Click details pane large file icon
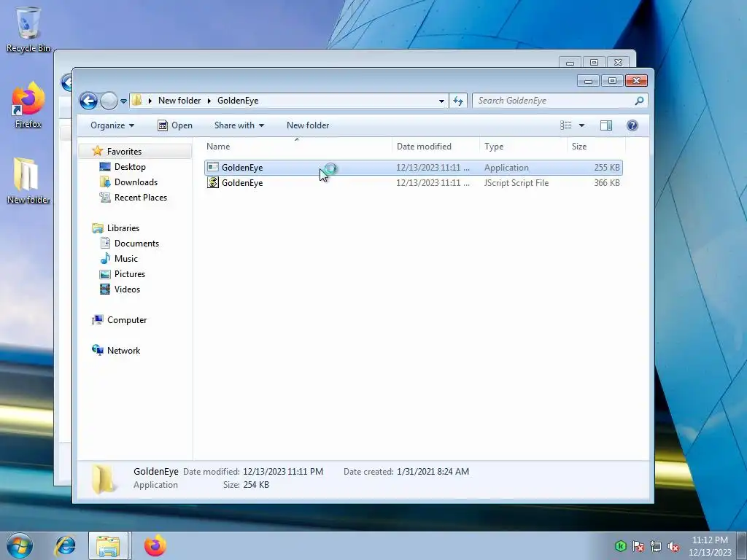747x560 pixels. [103, 478]
